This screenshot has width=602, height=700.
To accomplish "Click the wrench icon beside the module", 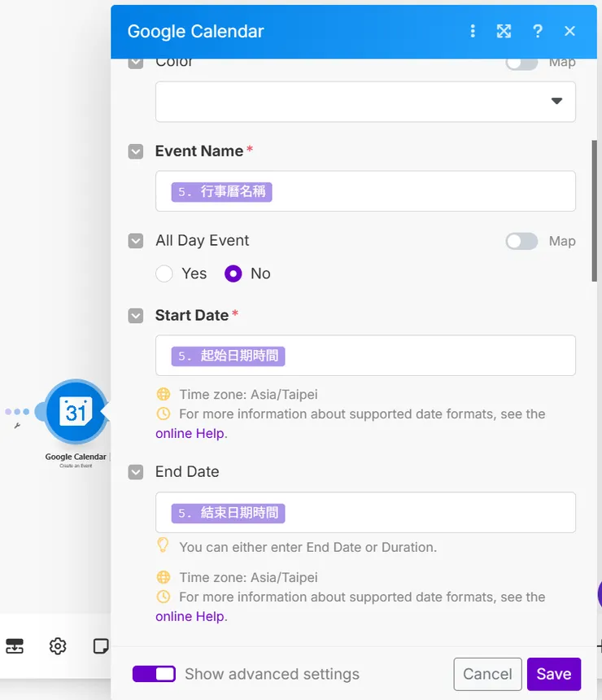I will pos(17,426).
